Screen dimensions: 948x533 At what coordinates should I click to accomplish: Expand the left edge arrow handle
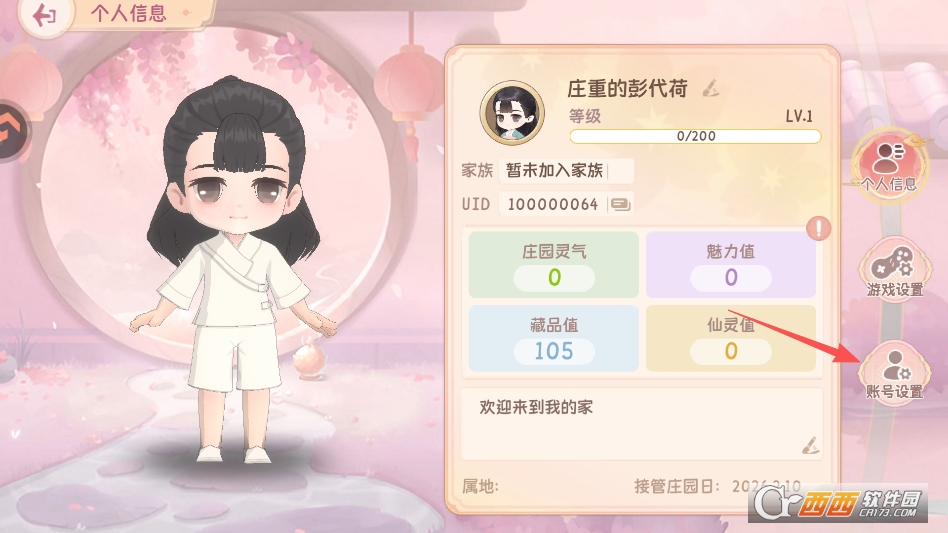12,131
